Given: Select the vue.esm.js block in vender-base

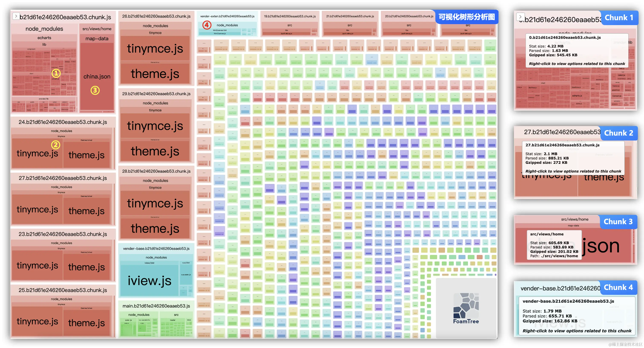Looking at the screenshot, I should point(186,275).
